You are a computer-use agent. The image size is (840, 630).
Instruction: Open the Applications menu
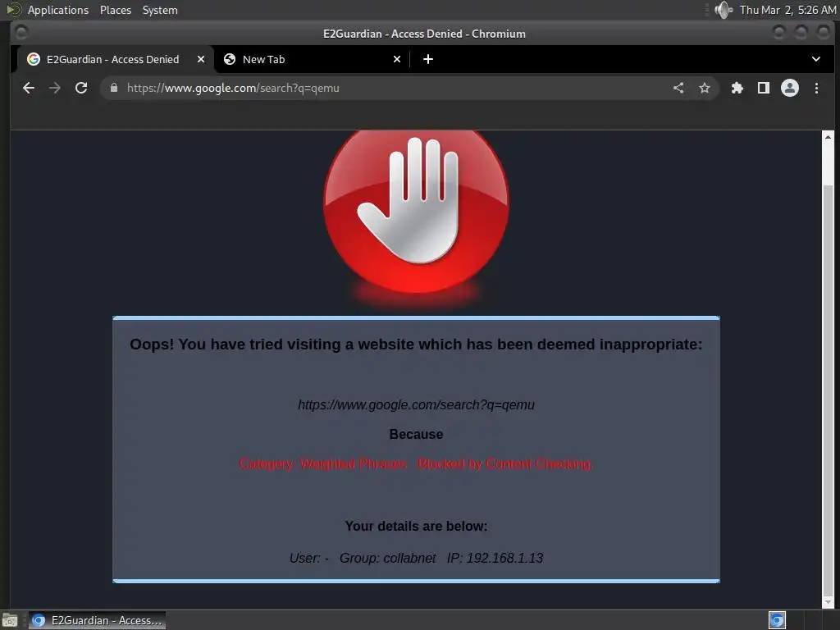58,10
